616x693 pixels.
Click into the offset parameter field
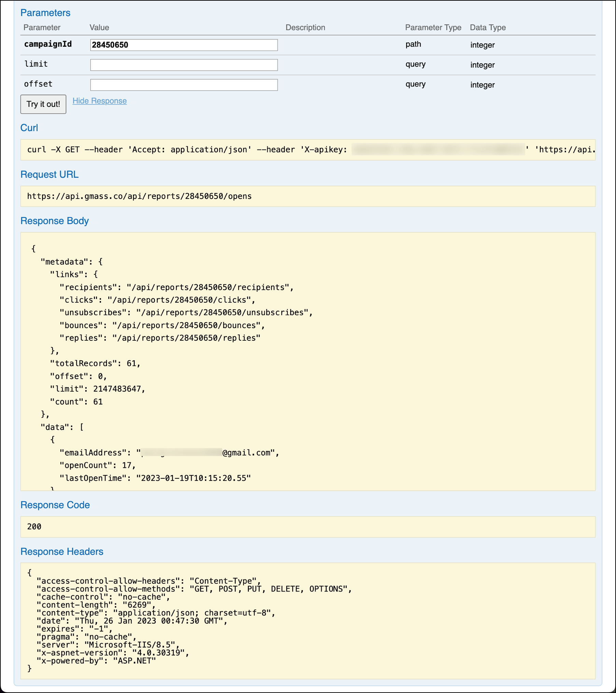(x=184, y=84)
